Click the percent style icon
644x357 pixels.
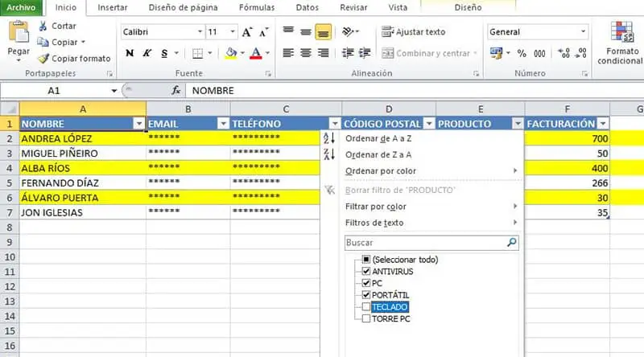521,53
